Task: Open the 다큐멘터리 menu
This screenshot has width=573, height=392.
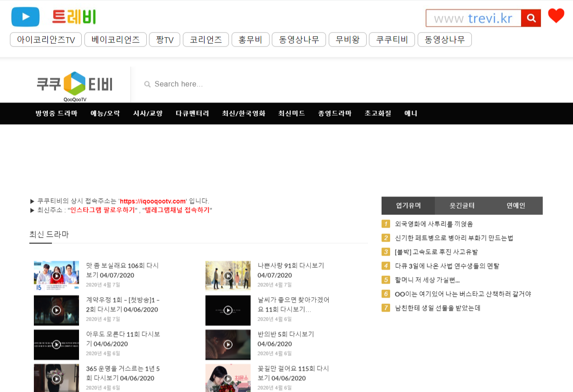Action: [x=192, y=113]
